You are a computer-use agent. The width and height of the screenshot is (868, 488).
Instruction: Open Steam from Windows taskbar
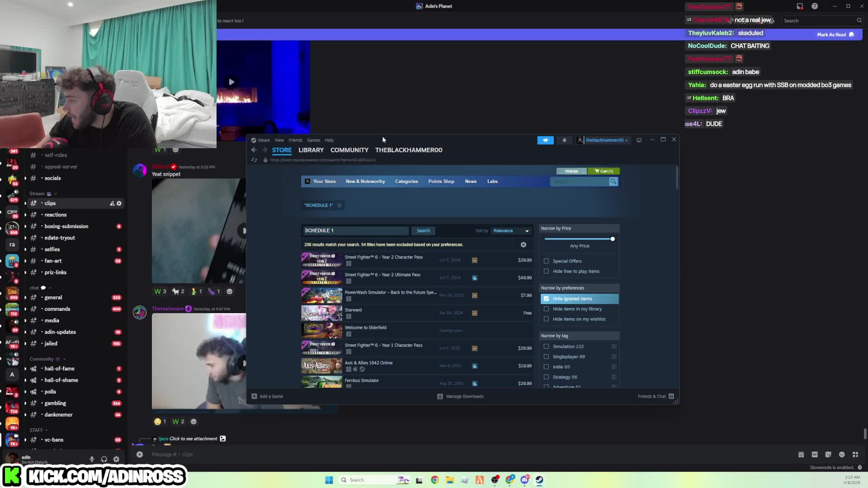(539, 480)
